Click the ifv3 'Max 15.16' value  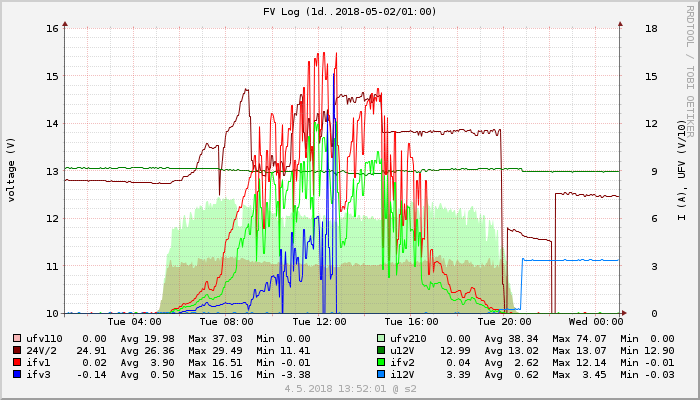(215, 375)
